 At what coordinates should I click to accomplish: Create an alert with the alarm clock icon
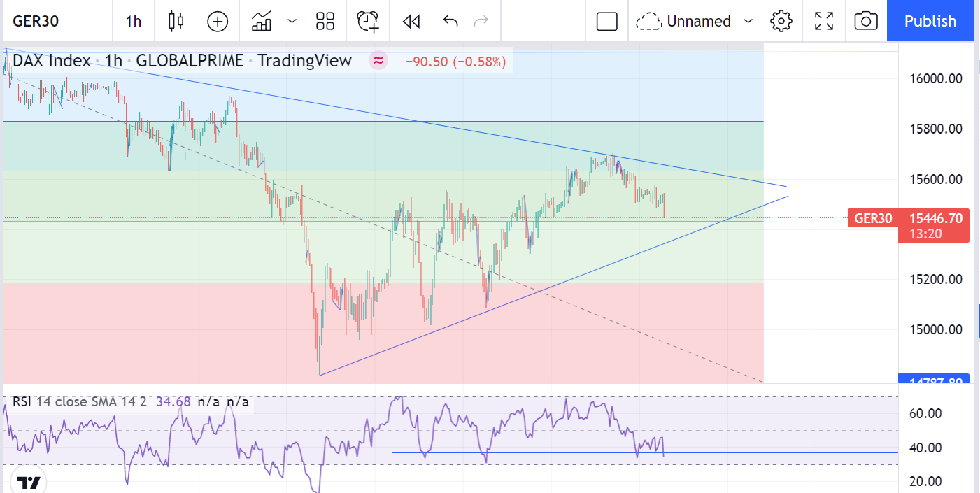click(368, 21)
